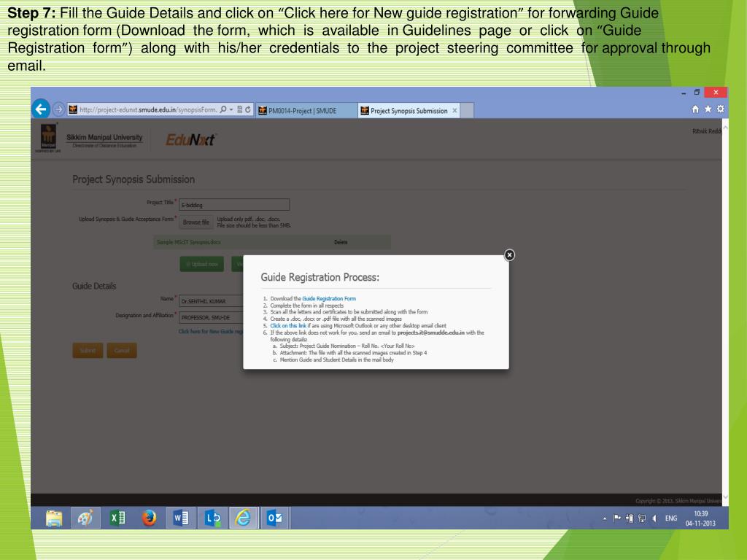Click the browser forward arrow
Image resolution: width=747 pixels, height=560 pixels.
pos(58,109)
